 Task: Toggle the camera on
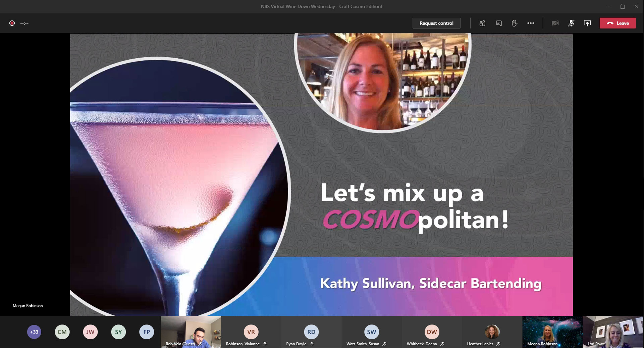(555, 23)
